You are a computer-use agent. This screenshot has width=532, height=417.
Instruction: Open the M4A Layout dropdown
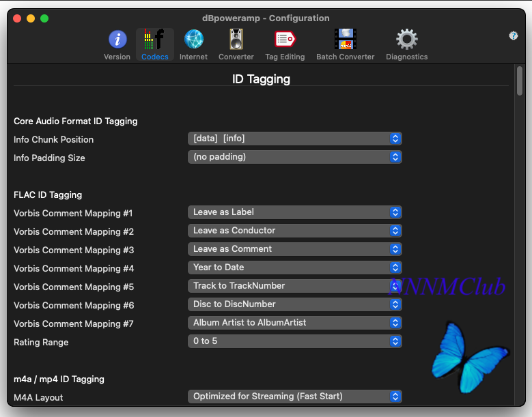295,397
